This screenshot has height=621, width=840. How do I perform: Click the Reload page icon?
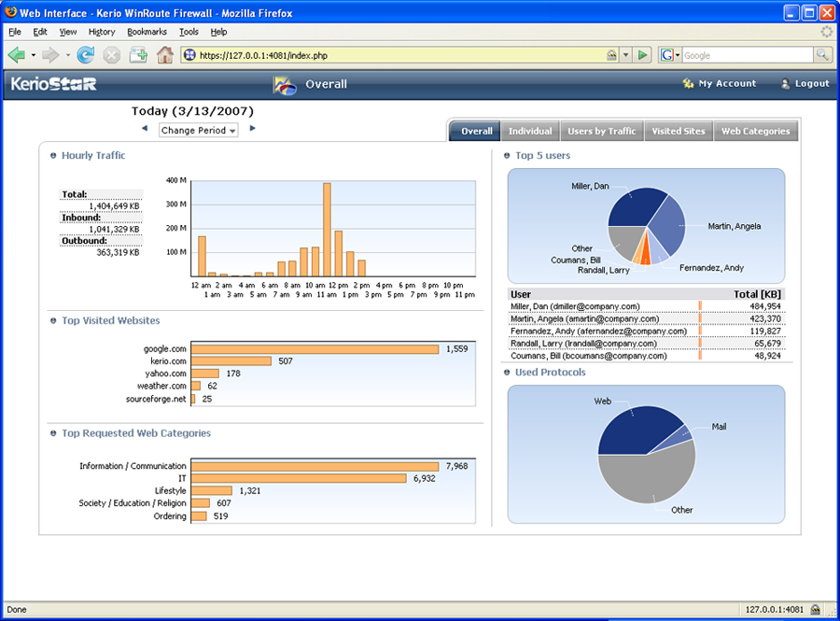pos(85,55)
